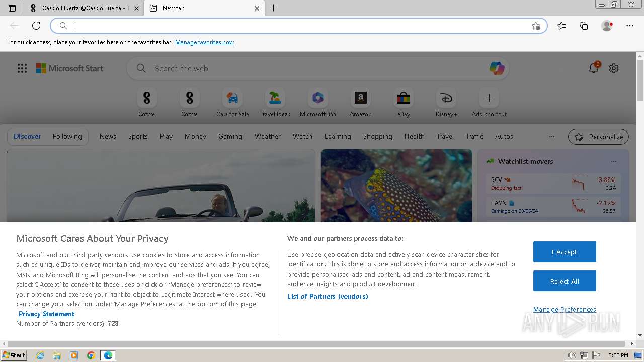Open the Autos category

504,136
